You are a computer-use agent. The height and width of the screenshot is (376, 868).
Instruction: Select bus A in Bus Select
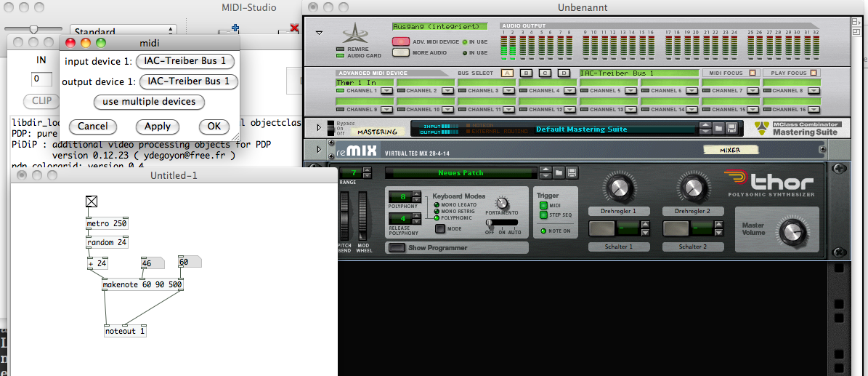(507, 73)
